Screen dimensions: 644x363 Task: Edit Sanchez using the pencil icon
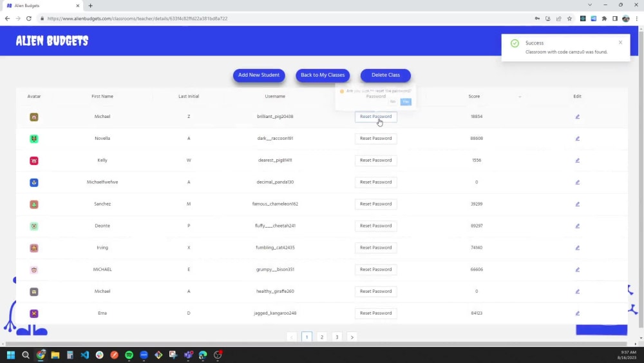577,204
